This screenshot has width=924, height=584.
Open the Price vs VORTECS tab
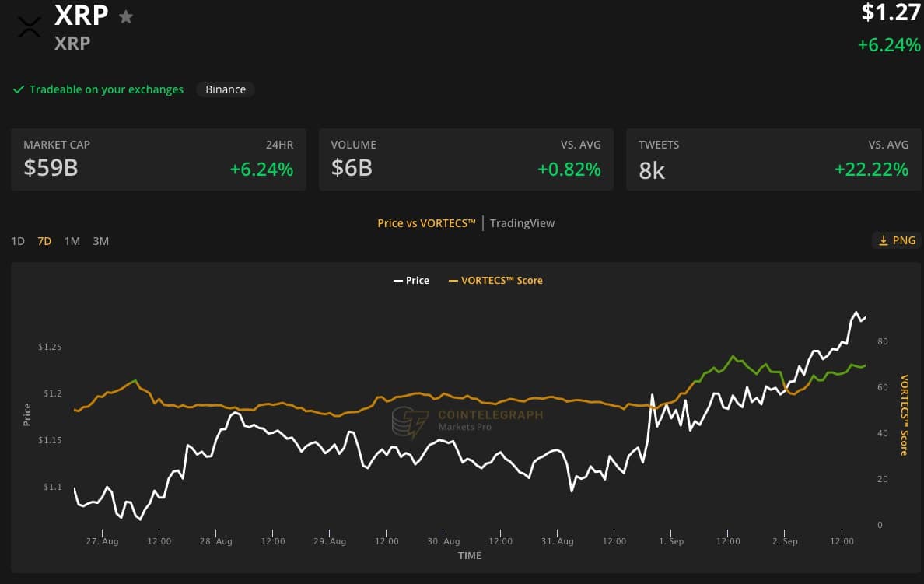pyautogui.click(x=426, y=223)
